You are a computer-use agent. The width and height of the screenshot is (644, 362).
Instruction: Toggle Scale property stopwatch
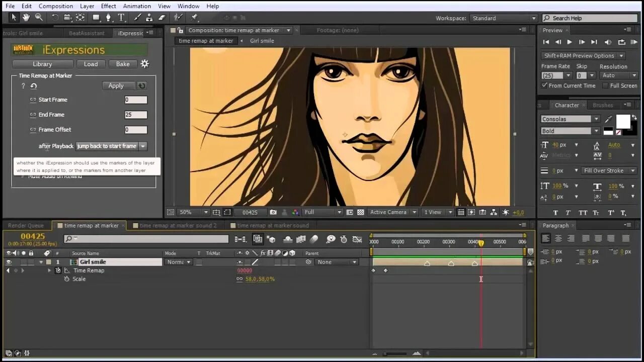tap(66, 279)
